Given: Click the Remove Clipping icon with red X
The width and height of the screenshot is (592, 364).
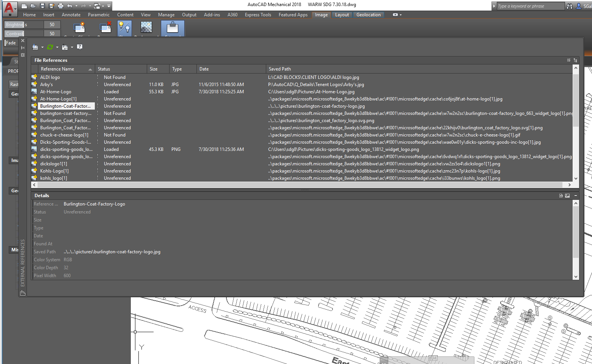Looking at the screenshot, I should coord(105,28).
